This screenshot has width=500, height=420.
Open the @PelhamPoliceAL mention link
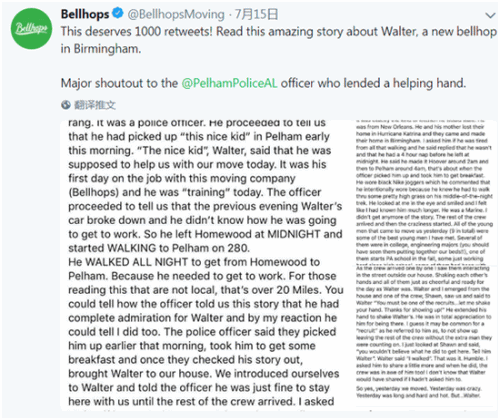(x=229, y=83)
